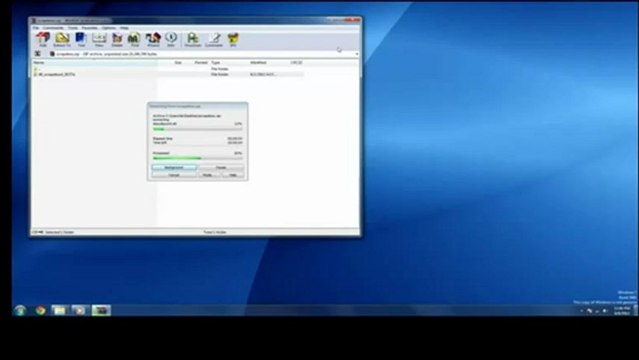Click the Info toolbar icon
639x360 pixels.
coord(171,39)
